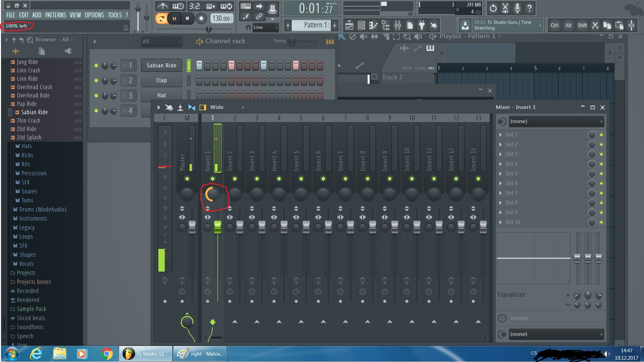Click the help question mark icon
This screenshot has width=644, height=362.
pos(529,8)
